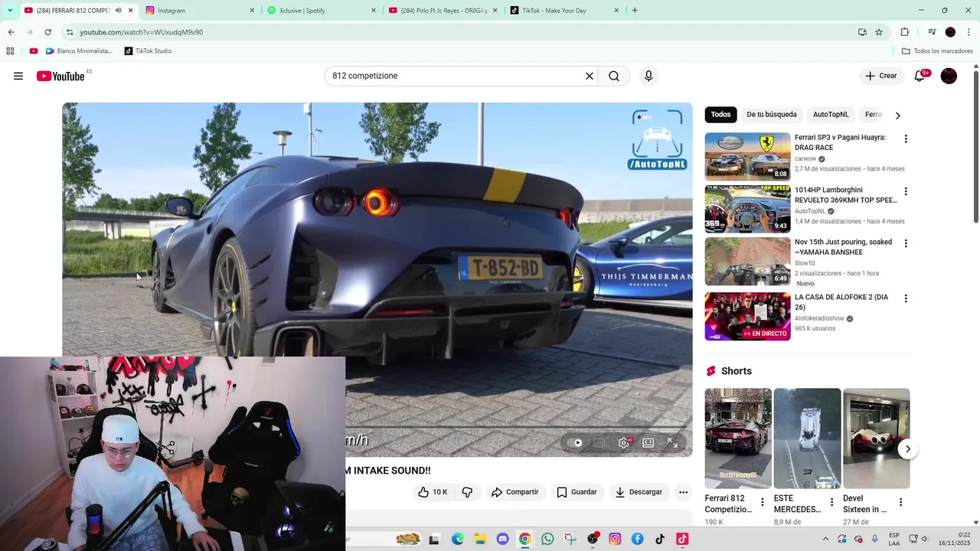The height and width of the screenshot is (551, 980).
Task: Open options for ESTE MERCEDES short
Action: tap(831, 503)
